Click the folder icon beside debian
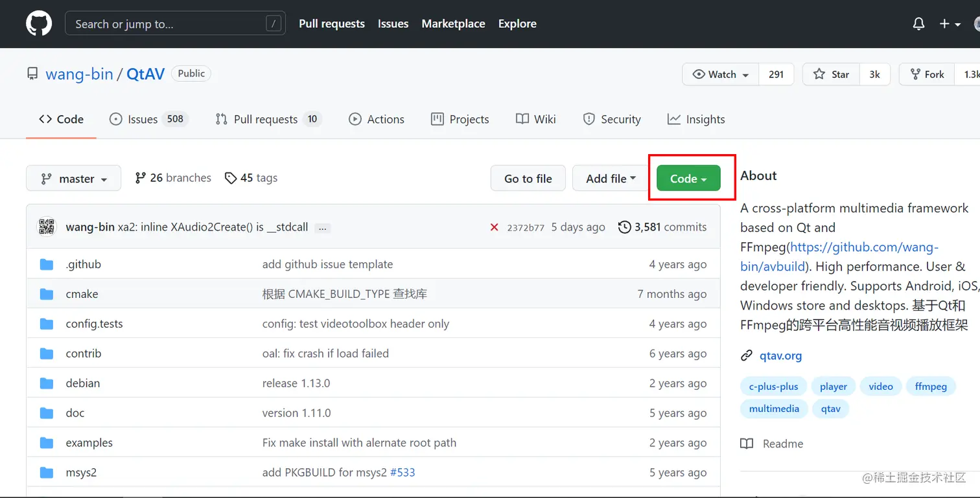Viewport: 980px width, 498px height. (x=47, y=383)
